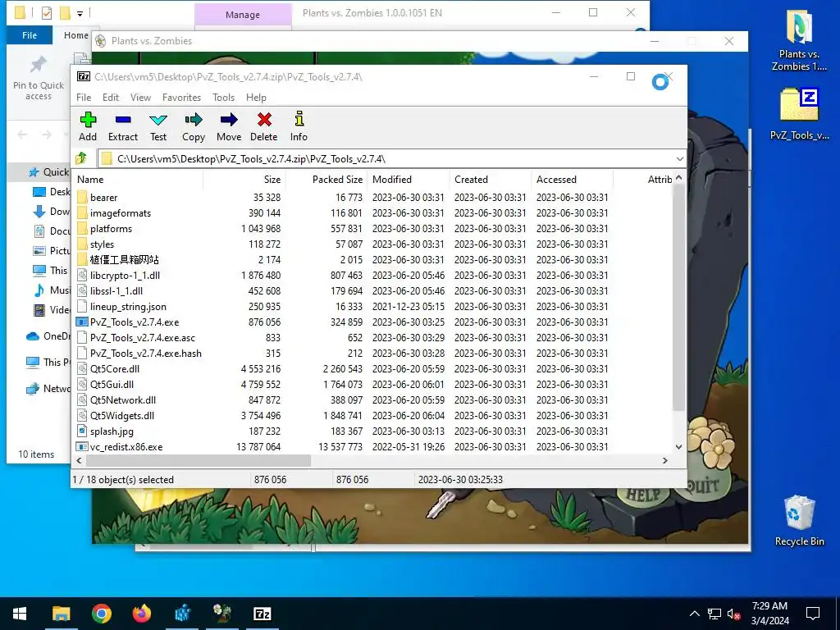Show hidden tray icons chevron
840x630 pixels.
pos(694,614)
